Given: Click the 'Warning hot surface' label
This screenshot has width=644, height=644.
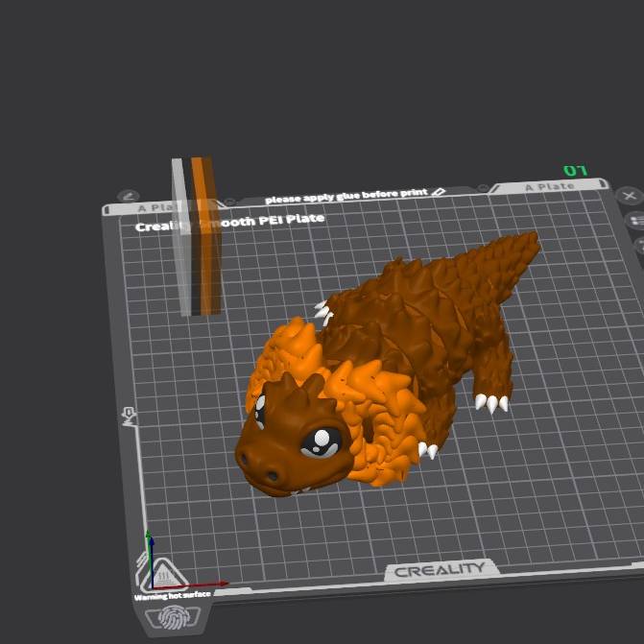Looking at the screenshot, I should [173, 596].
